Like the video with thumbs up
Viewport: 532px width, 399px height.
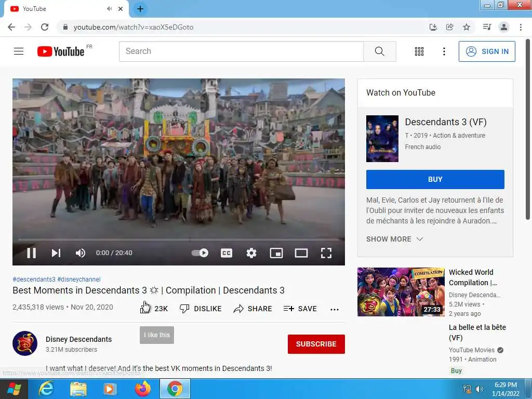pos(154,309)
